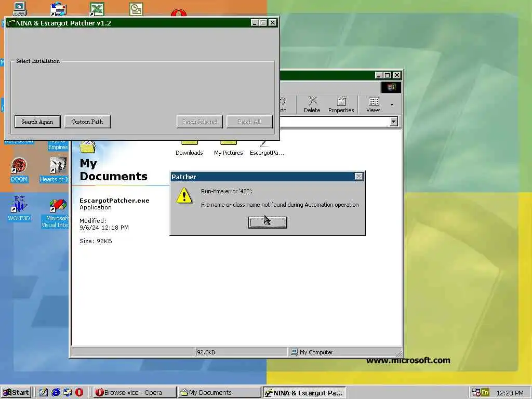Launch Opera from the quick launch bar
532x399 pixels.
(x=79, y=393)
